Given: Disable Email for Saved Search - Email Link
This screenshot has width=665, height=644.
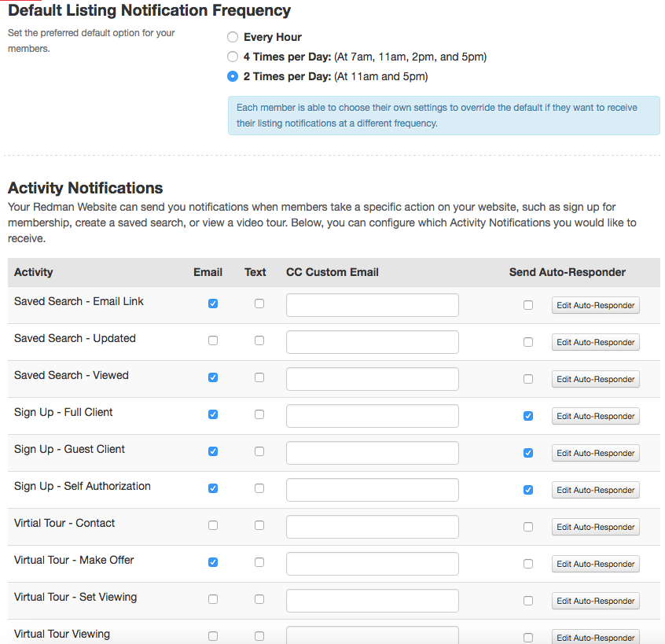Looking at the screenshot, I should [x=213, y=303].
